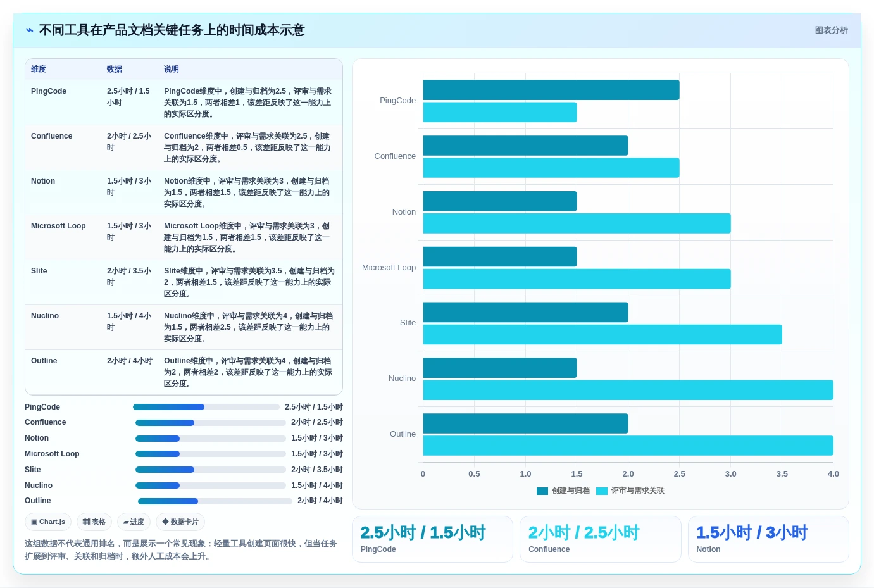Click the Microsoft Loop light chart bar
874x588 pixels.
pyautogui.click(x=577, y=279)
